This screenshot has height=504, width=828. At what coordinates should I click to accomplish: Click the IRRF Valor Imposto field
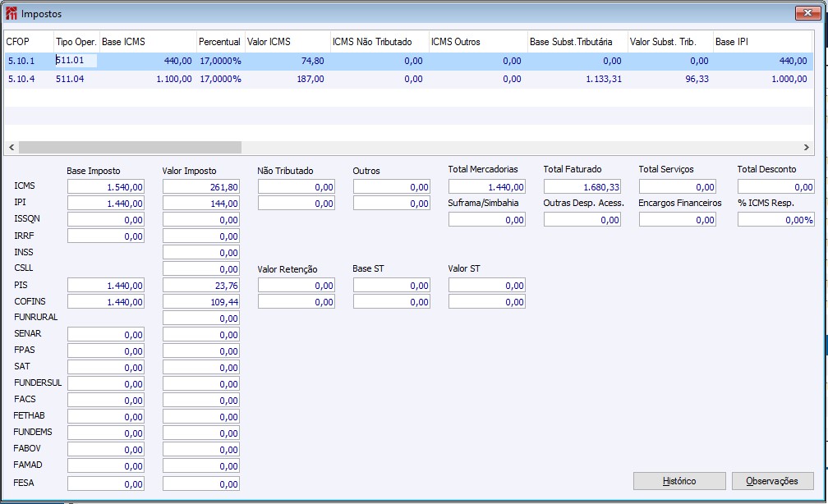pyautogui.click(x=201, y=236)
